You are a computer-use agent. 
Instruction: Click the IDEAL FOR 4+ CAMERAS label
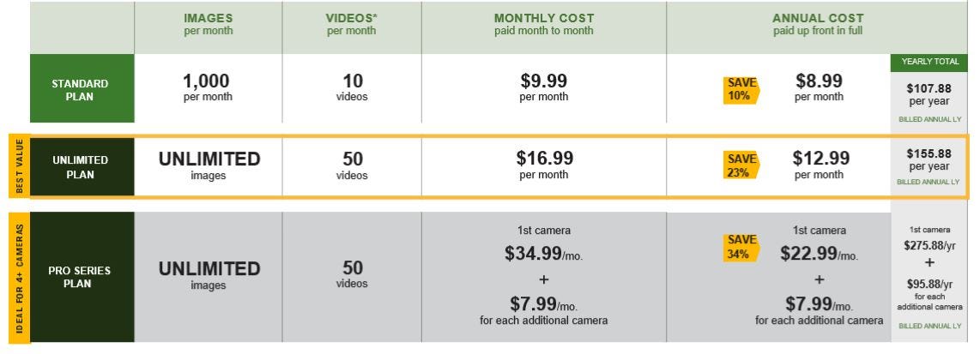click(19, 277)
